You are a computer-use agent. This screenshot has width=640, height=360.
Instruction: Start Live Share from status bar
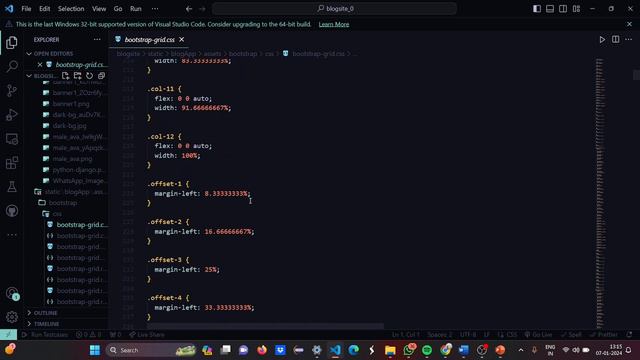tap(147, 335)
